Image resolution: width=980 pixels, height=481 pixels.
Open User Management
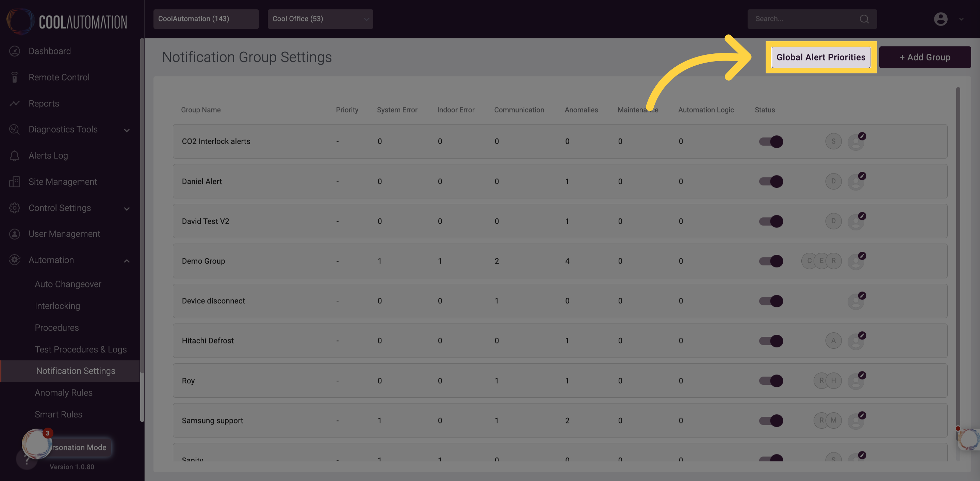[x=64, y=234]
